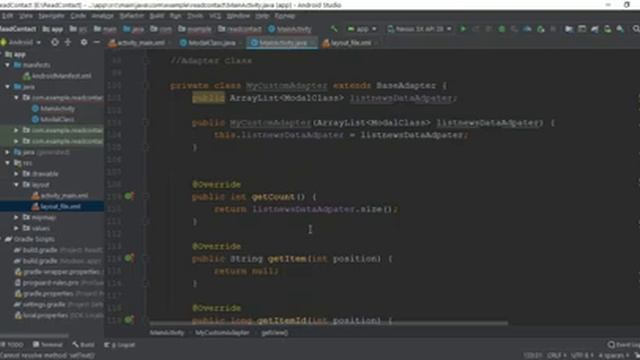The width and height of the screenshot is (640, 360).
Task: Open the app run configuration dropdown
Action: (362, 29)
